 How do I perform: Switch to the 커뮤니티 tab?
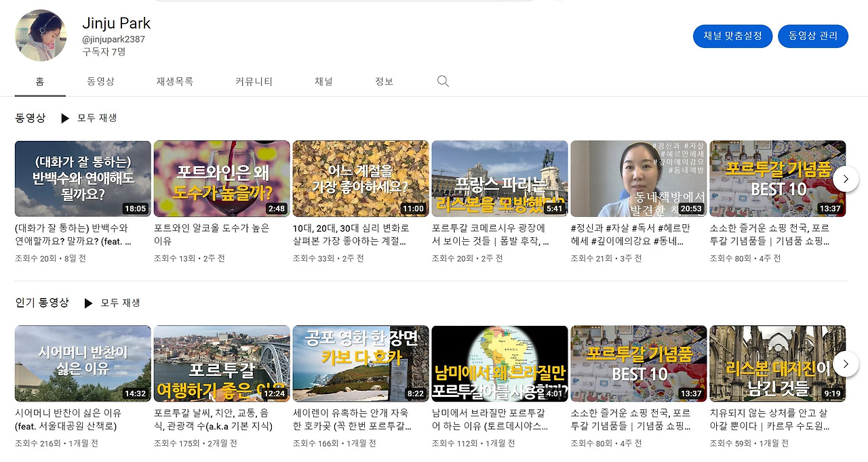[254, 81]
